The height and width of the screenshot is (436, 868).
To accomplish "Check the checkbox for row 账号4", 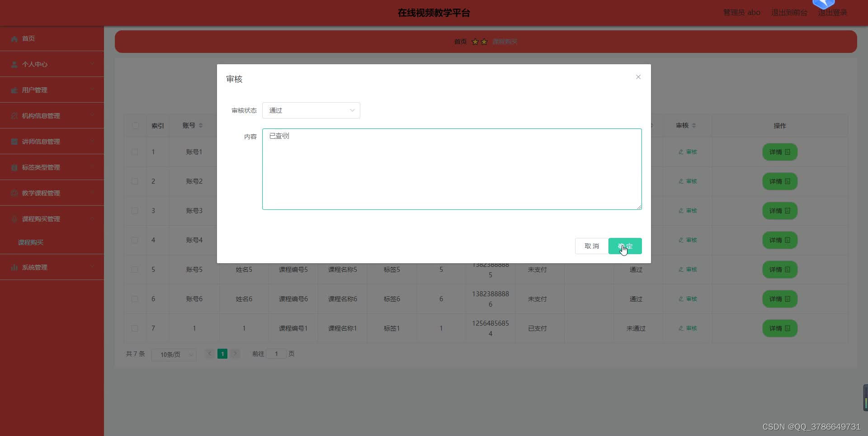I will (135, 240).
